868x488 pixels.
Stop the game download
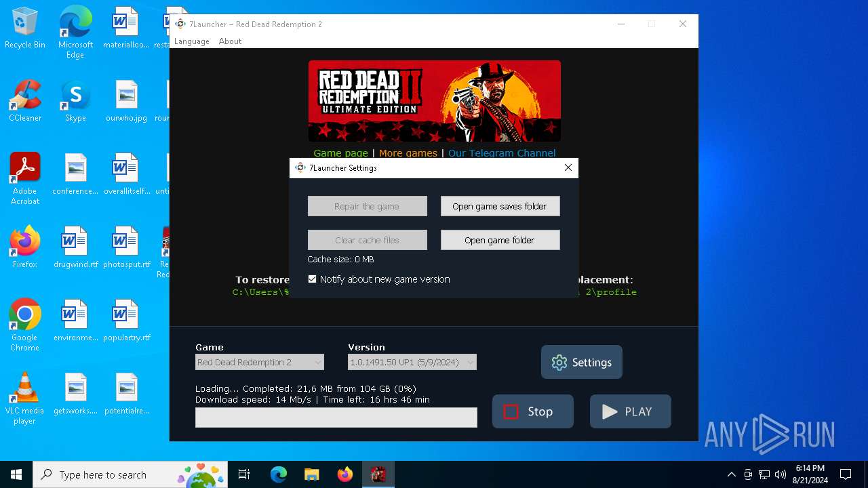(533, 411)
